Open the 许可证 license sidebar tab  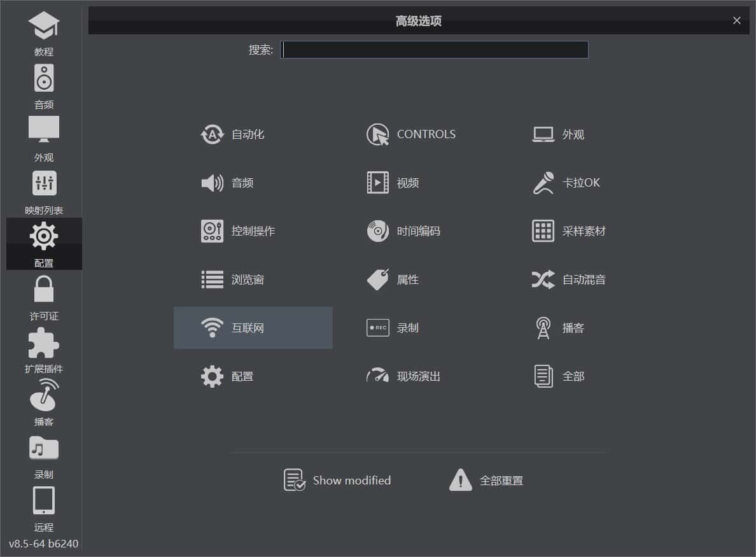(44, 297)
